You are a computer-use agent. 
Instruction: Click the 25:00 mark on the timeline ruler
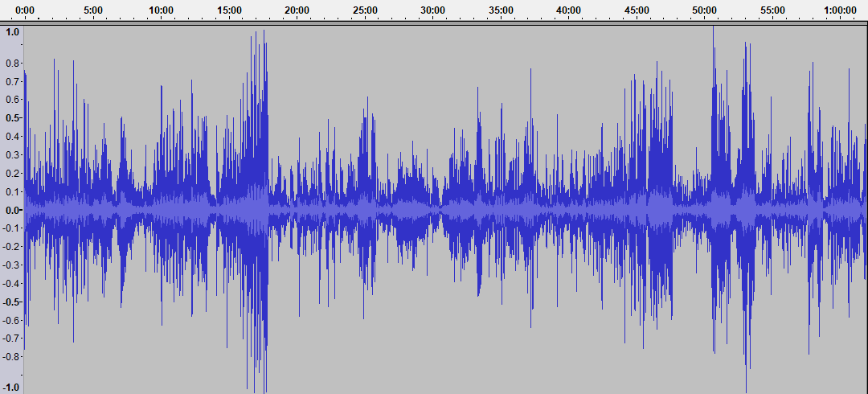(366, 10)
